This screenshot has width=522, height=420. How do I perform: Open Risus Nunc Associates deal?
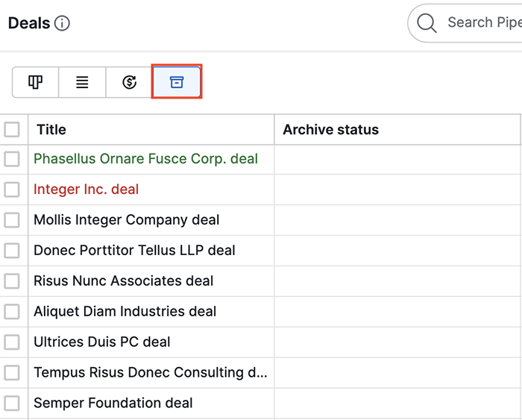pyautogui.click(x=124, y=281)
